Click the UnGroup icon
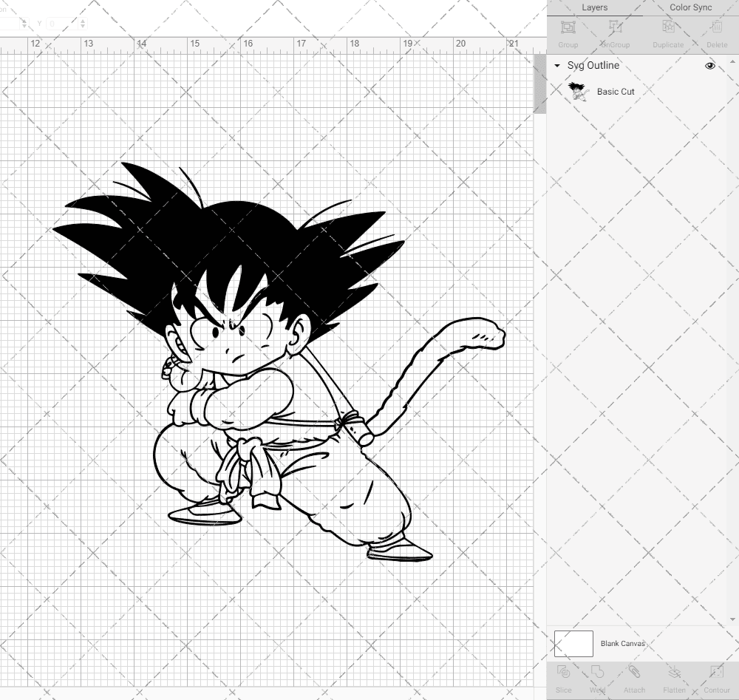The width and height of the screenshot is (739, 700). point(616,27)
